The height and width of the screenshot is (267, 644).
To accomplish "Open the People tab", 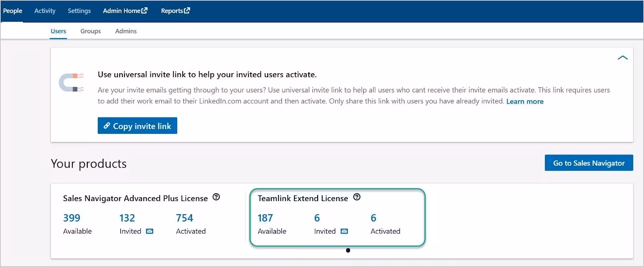I will click(x=12, y=11).
